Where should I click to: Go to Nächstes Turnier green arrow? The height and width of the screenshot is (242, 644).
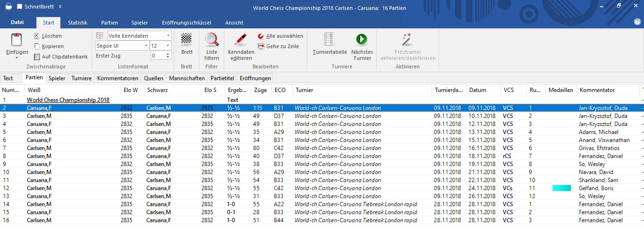coord(362,39)
